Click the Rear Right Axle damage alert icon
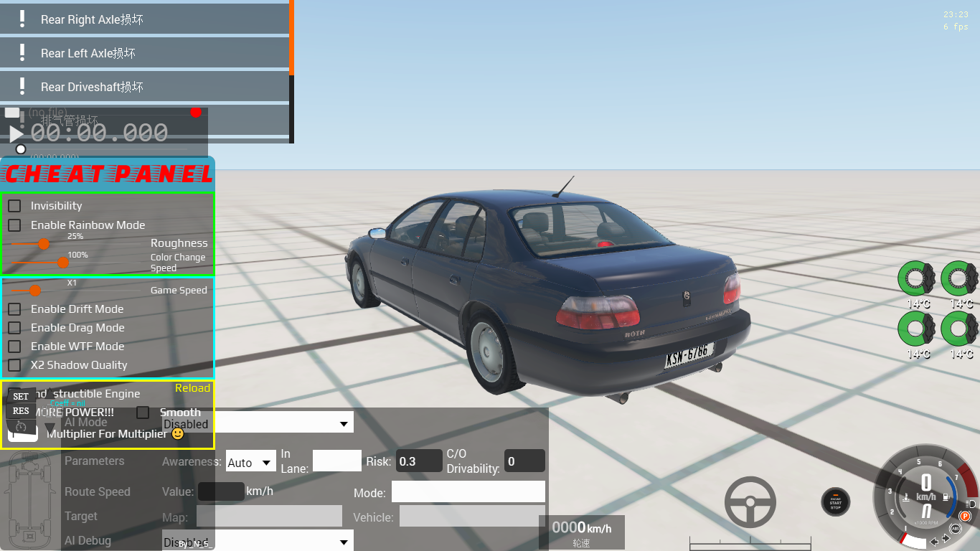 22,19
